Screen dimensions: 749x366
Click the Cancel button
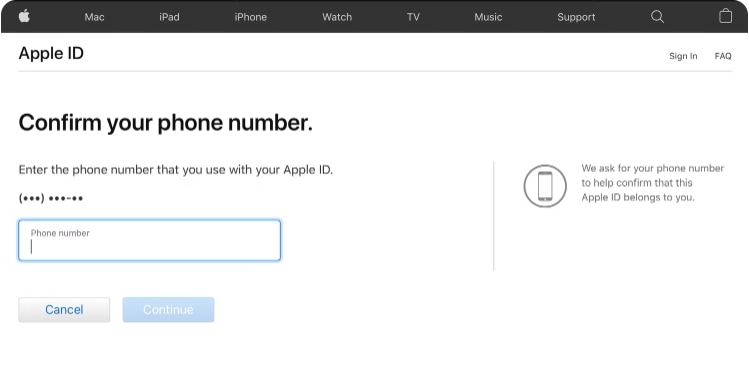click(x=64, y=310)
